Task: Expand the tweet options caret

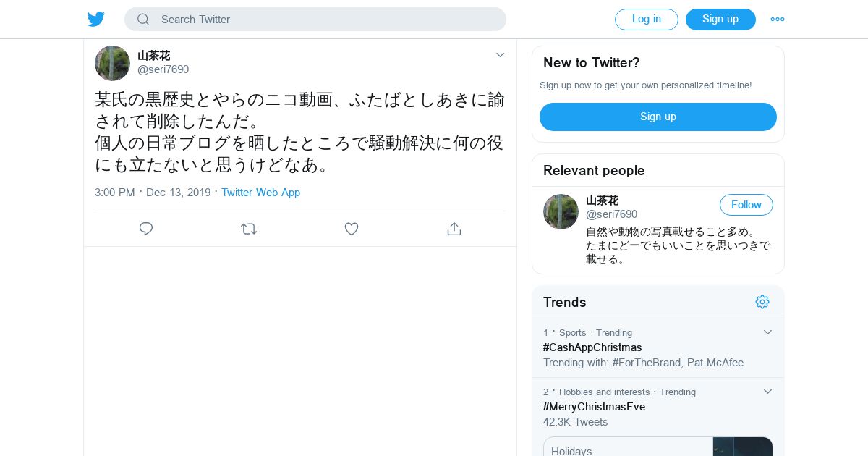Action: pyautogui.click(x=500, y=55)
